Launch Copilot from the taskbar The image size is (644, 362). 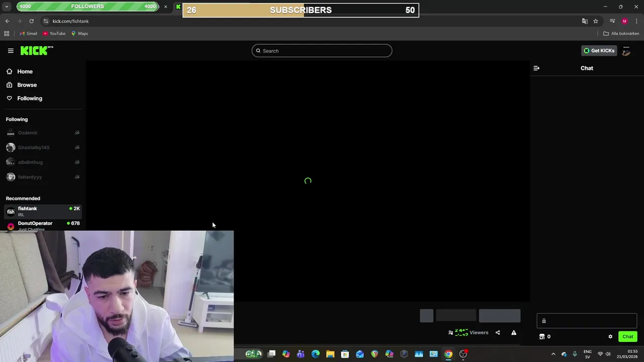(x=286, y=354)
